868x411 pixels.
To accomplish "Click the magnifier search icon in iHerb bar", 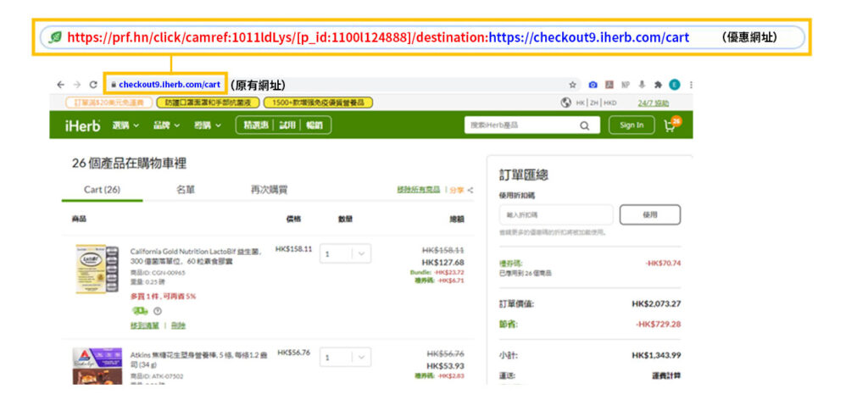I will pos(585,125).
